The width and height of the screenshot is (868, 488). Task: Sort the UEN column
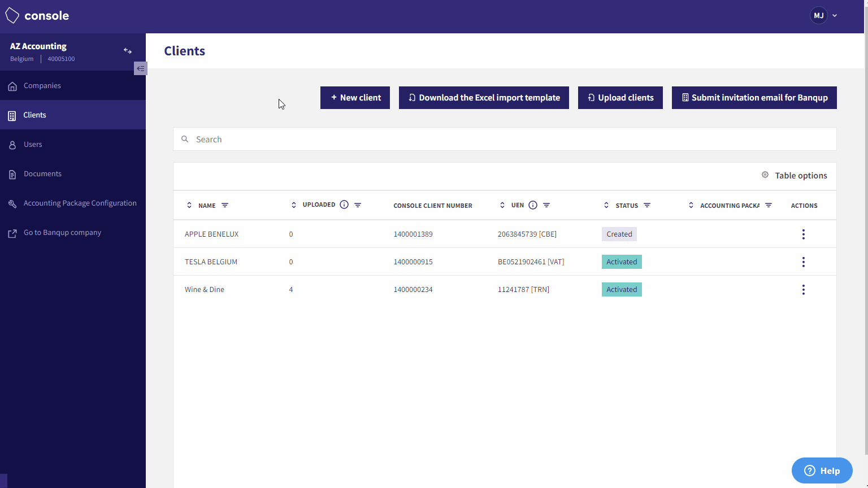coord(502,205)
